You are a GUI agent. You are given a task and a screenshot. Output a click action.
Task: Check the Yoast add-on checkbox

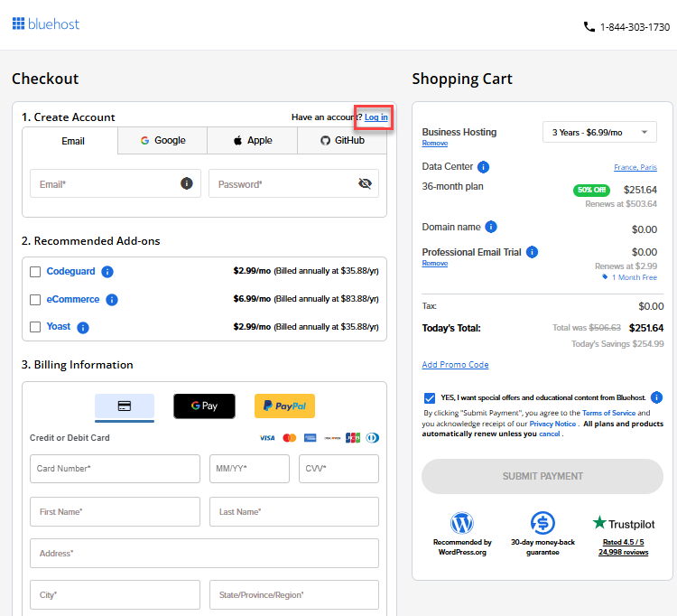tap(35, 327)
